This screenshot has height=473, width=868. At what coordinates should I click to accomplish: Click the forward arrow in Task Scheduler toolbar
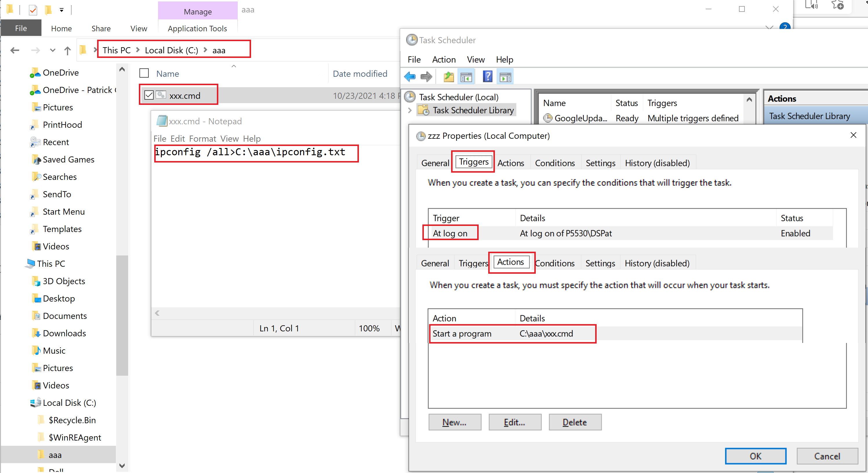[426, 76]
